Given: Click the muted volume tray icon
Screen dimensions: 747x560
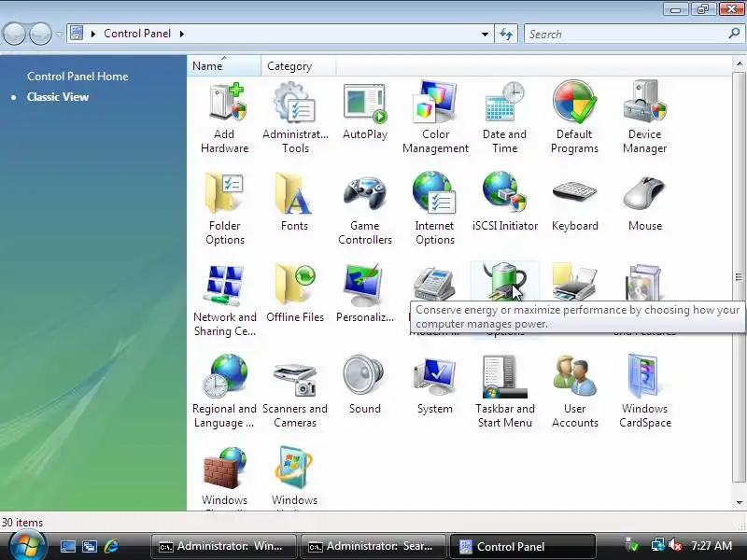Looking at the screenshot, I should [675, 545].
